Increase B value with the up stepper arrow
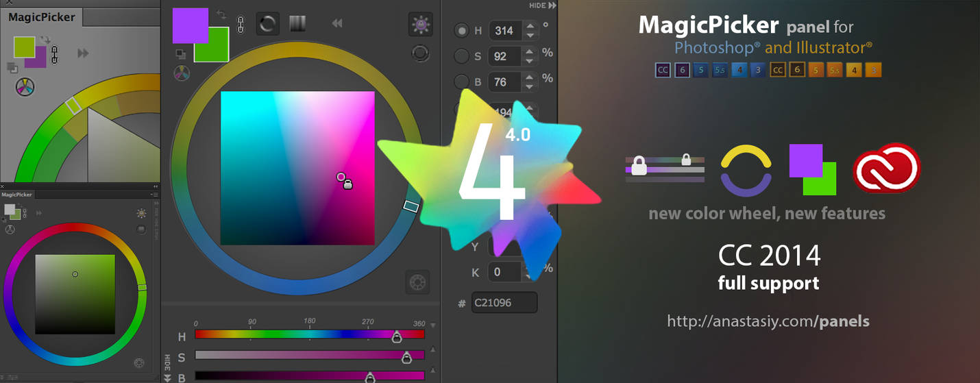 pyautogui.click(x=529, y=77)
